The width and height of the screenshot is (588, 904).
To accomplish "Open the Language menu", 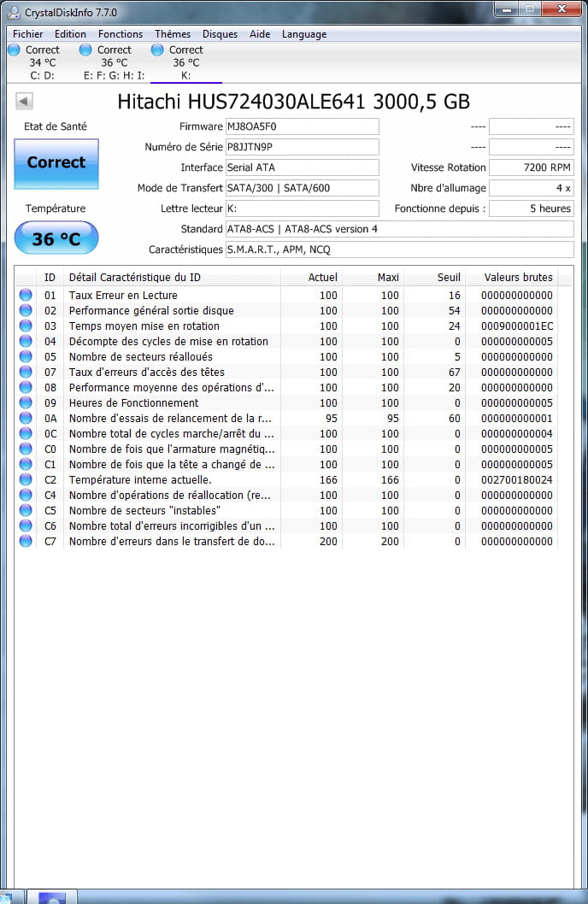I will click(303, 34).
